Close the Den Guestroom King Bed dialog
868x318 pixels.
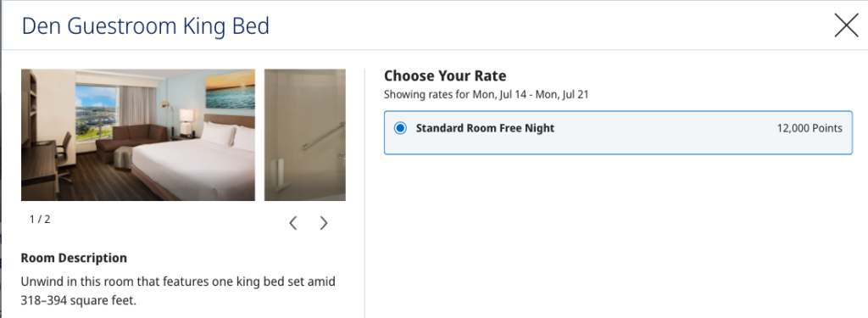846,25
